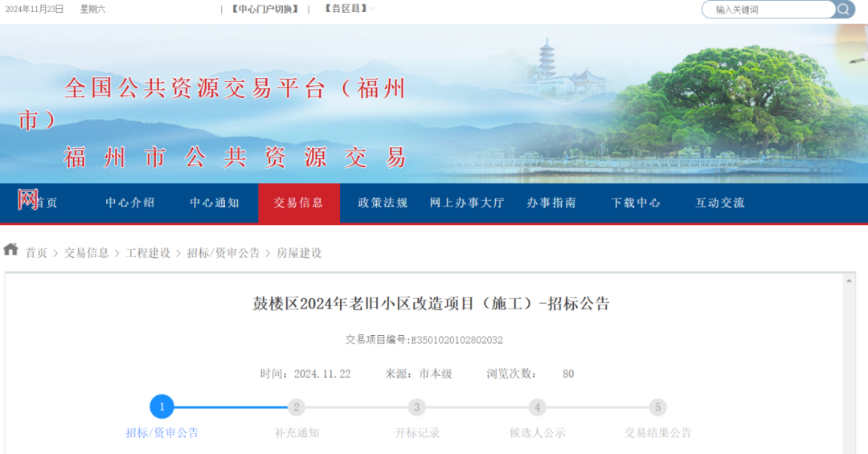Click the 交易结果公告 step label
The height and width of the screenshot is (454, 868).
(657, 433)
